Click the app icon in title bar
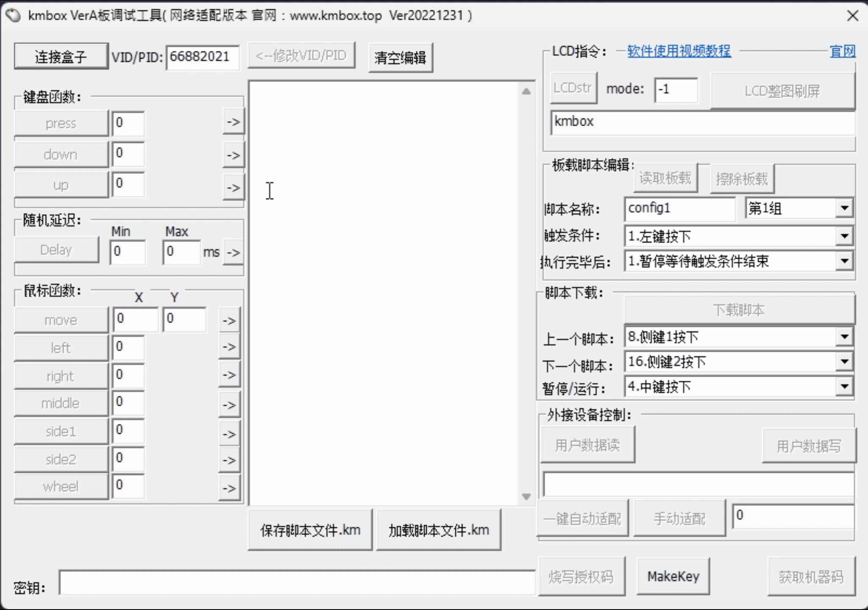The width and height of the screenshot is (868, 610). [x=13, y=16]
